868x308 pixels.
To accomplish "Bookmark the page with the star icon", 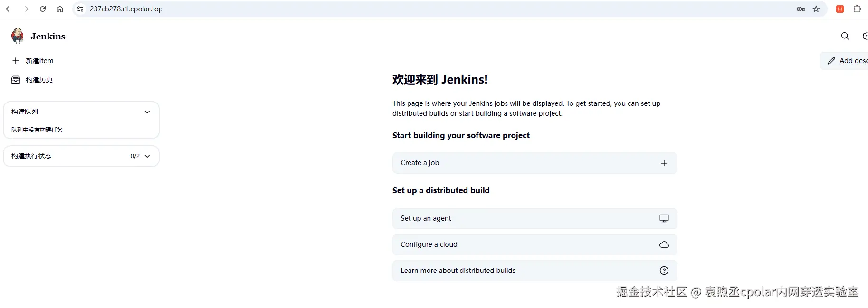I will [816, 9].
